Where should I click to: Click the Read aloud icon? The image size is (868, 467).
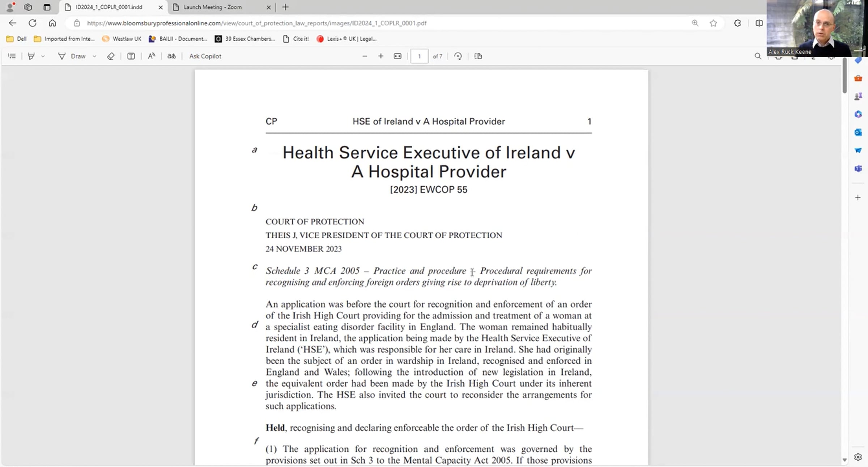pos(152,56)
